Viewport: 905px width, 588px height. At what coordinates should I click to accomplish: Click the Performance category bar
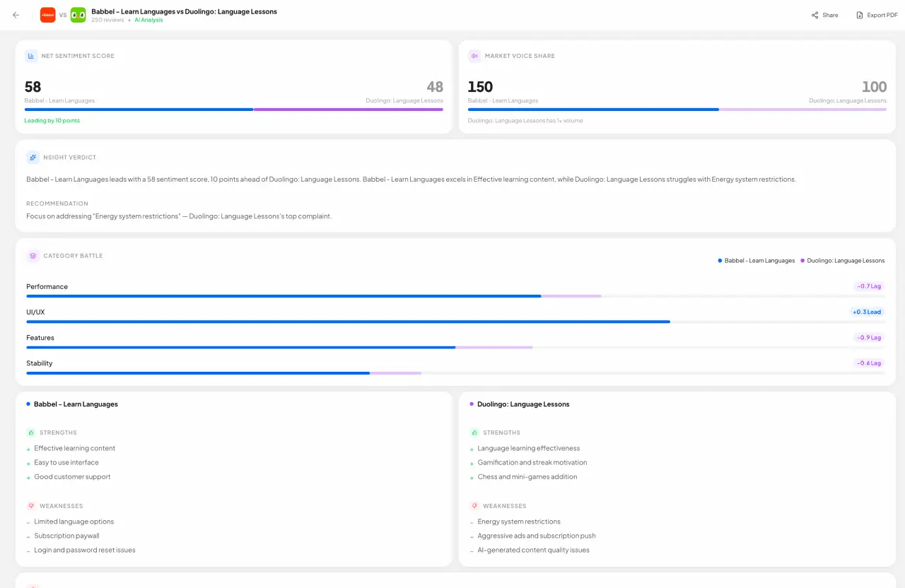coord(455,296)
